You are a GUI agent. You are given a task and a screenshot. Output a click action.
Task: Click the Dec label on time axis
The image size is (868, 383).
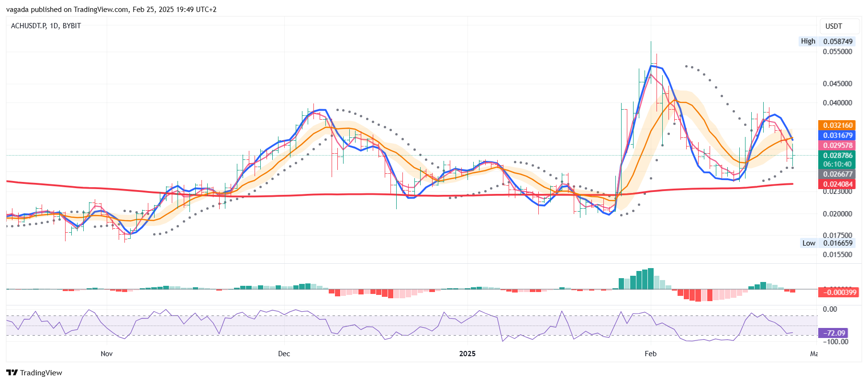coord(284,354)
